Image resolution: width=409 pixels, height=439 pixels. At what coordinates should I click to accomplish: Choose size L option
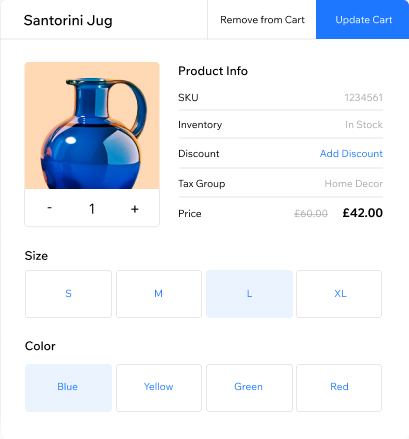click(249, 294)
